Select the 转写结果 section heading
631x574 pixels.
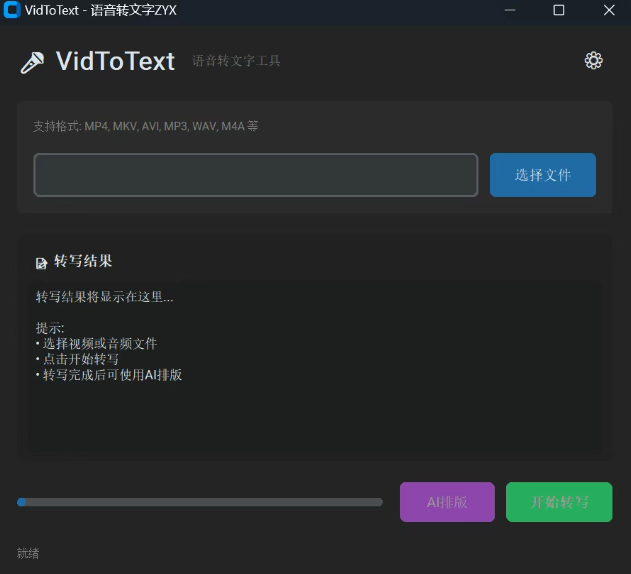coord(83,261)
